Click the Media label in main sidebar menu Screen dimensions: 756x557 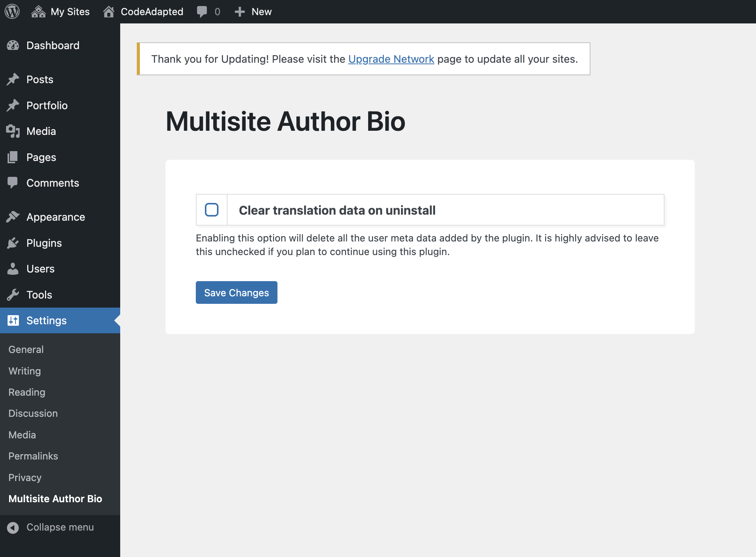[41, 131]
